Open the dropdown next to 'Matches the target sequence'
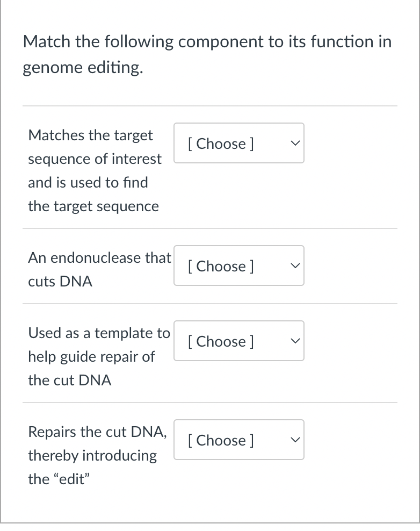The height and width of the screenshot is (531, 420). coord(238,143)
